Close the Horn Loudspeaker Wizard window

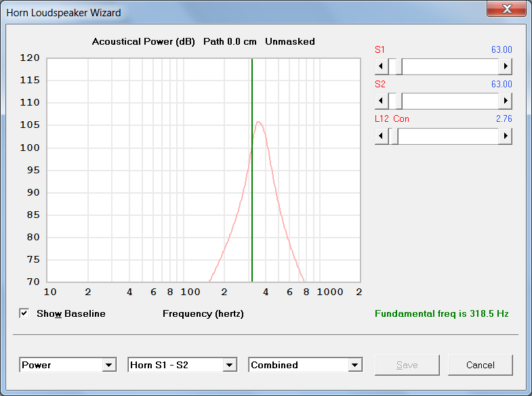(x=506, y=9)
